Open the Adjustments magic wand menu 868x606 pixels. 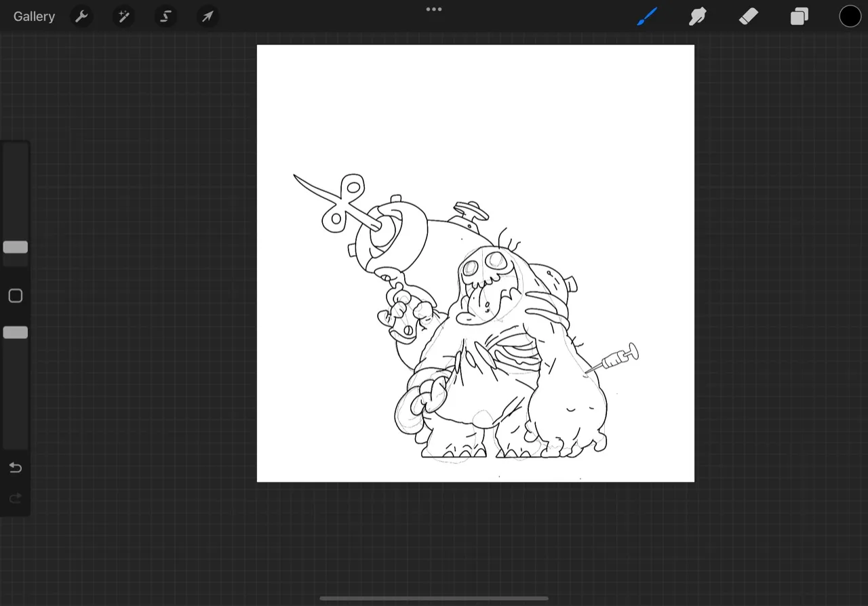pyautogui.click(x=123, y=16)
